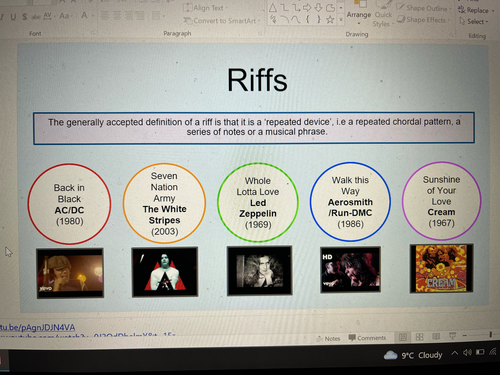
Task: Select the Walk this Way blue circle
Action: [350, 202]
